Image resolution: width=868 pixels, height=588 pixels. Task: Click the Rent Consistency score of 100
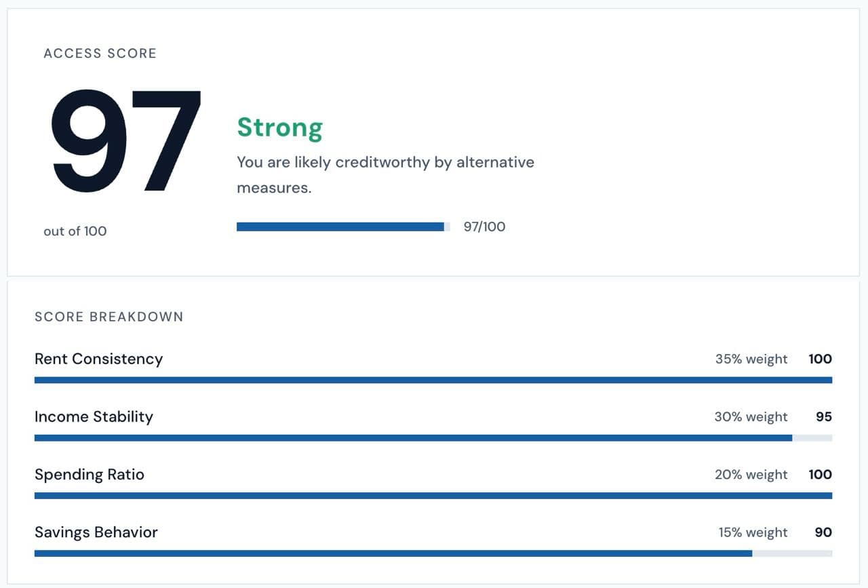[820, 359]
